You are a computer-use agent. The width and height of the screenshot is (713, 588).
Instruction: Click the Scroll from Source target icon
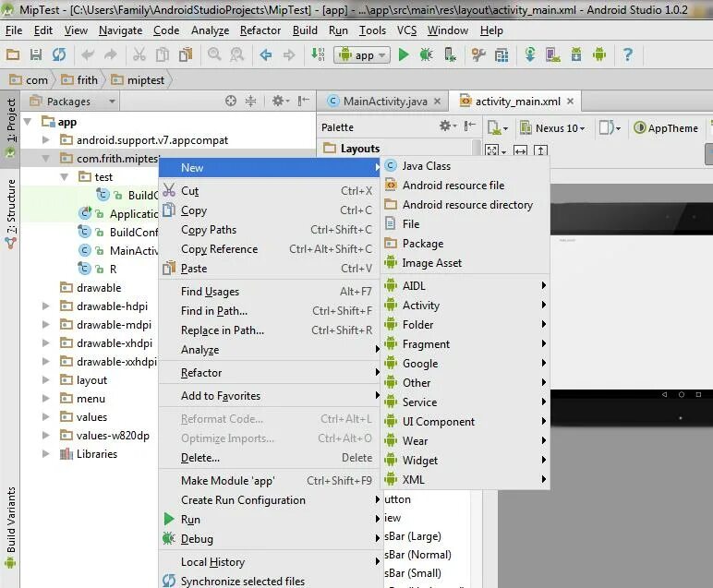[x=231, y=101]
